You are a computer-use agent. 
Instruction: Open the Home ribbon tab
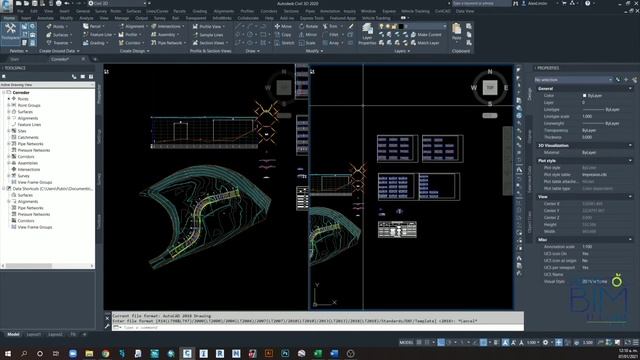[x=9, y=18]
